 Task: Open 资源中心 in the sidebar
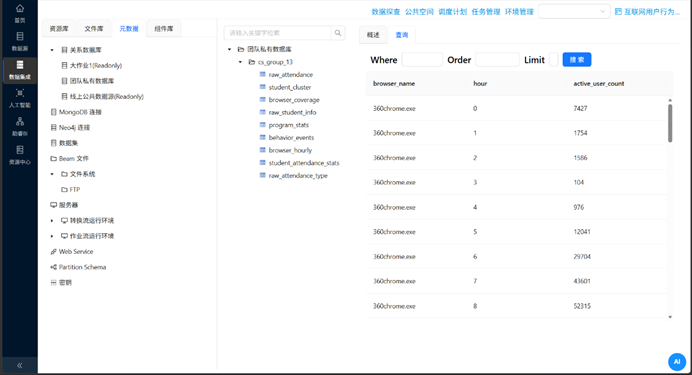pos(20,155)
